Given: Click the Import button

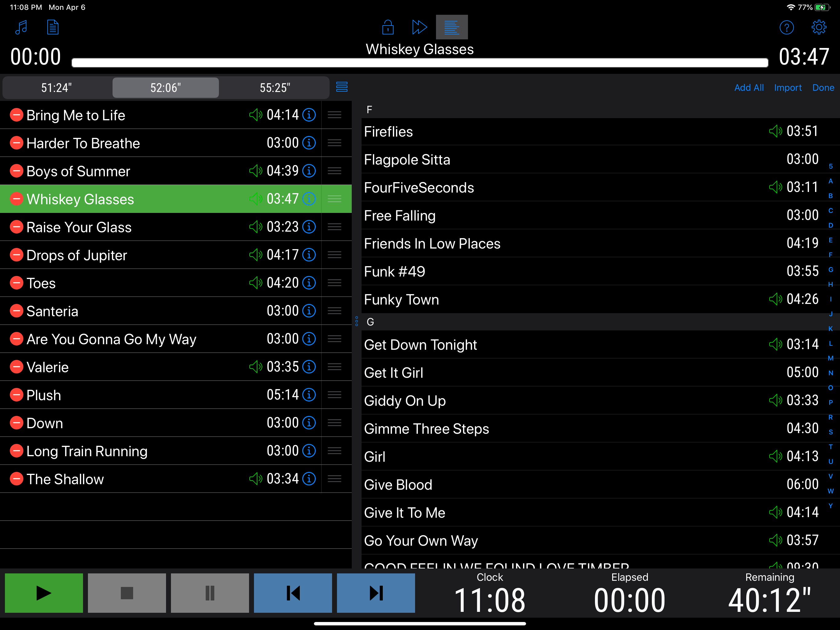Looking at the screenshot, I should click(x=788, y=88).
